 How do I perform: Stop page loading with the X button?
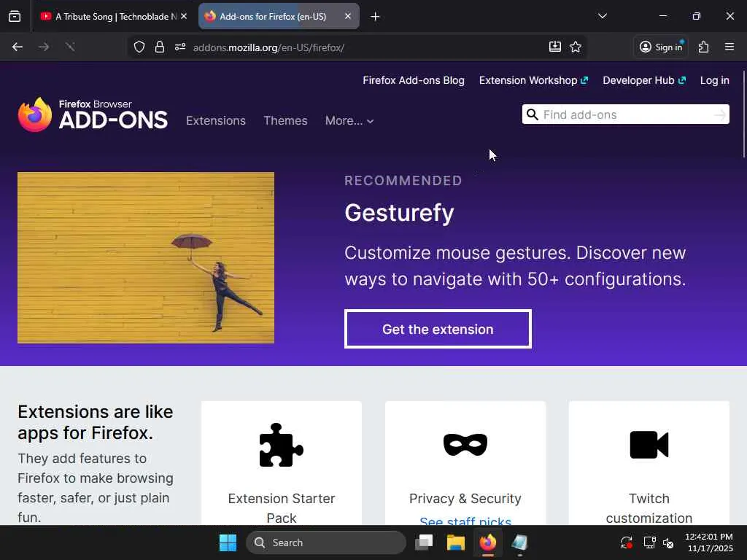click(70, 47)
